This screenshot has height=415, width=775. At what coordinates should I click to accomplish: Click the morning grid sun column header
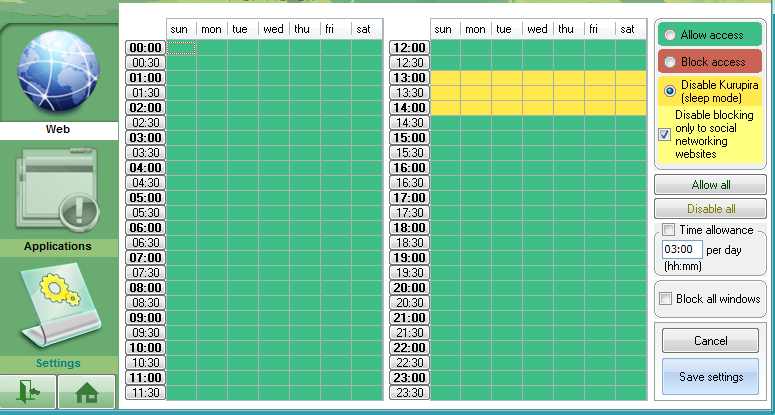tap(181, 29)
